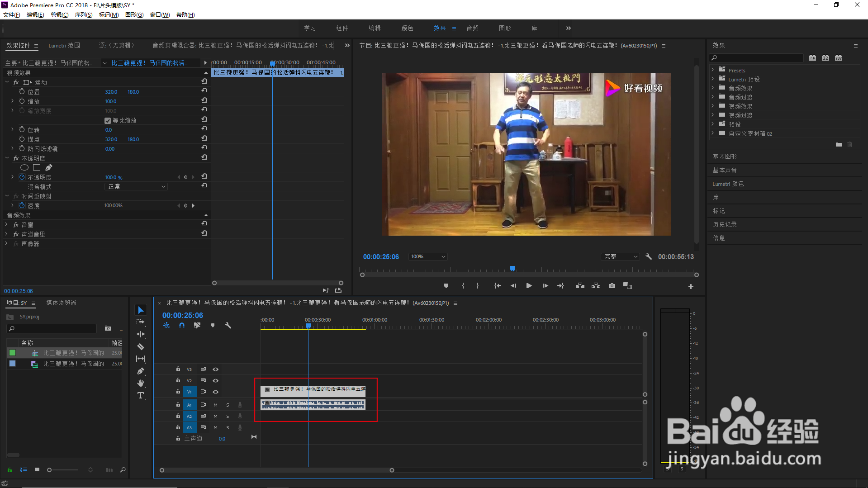
Task: Open the 媒体浏览器 panel tab
Action: click(x=61, y=303)
